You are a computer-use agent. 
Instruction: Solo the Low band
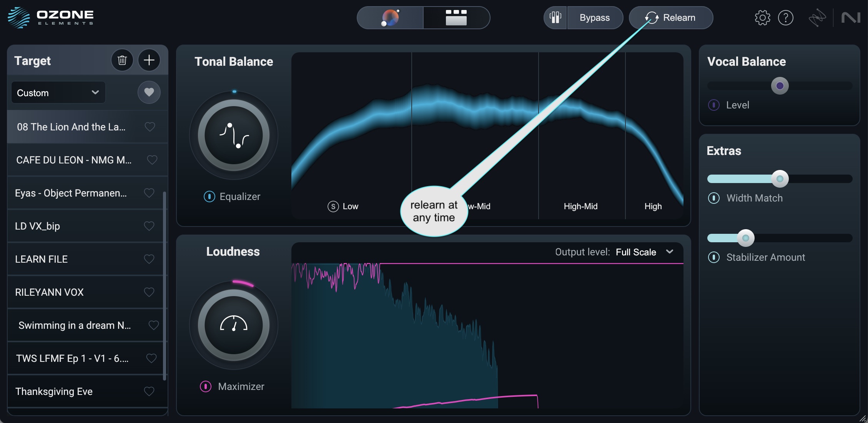tap(333, 207)
